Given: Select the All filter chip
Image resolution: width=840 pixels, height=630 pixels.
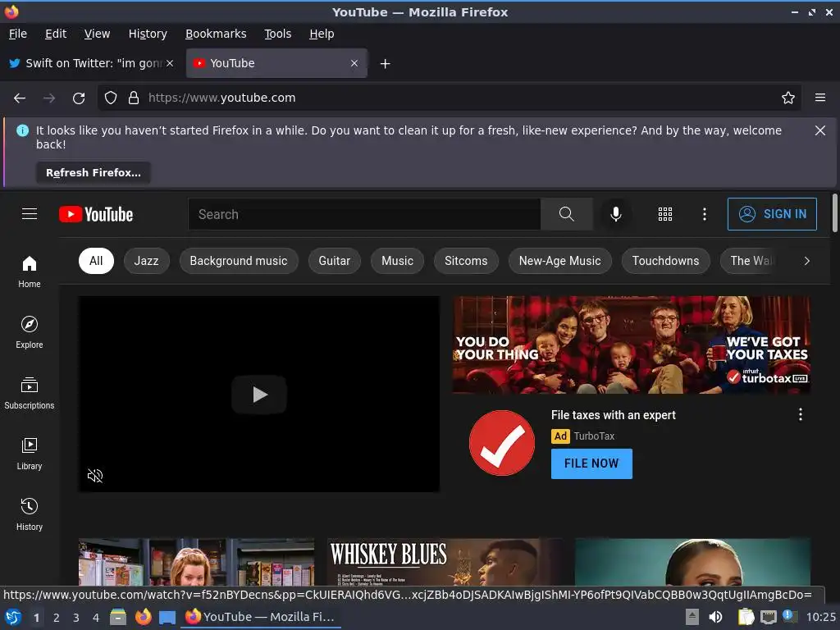Looking at the screenshot, I should pyautogui.click(x=96, y=261).
